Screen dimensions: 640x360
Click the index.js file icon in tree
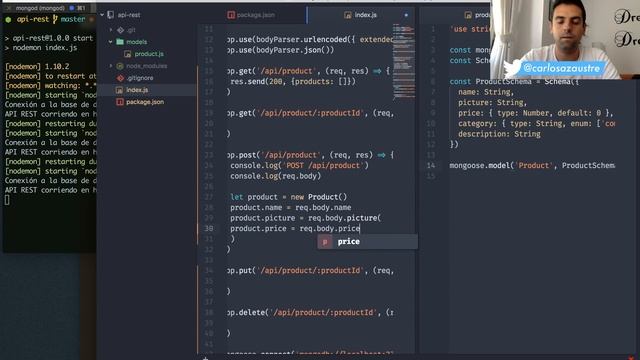pyautogui.click(x=119, y=90)
